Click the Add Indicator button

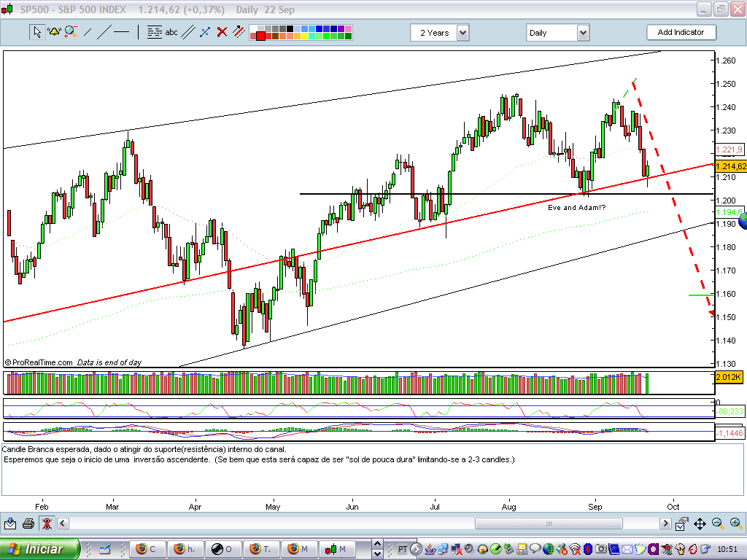coord(681,32)
